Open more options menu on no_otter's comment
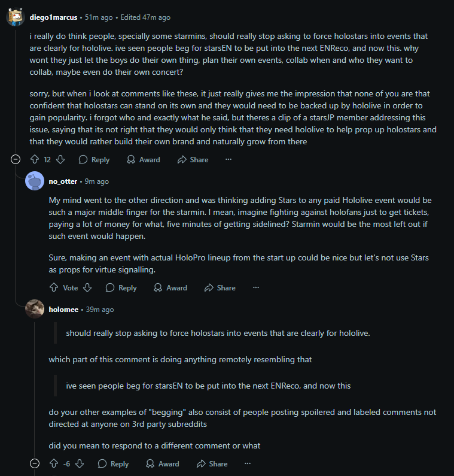The width and height of the screenshot is (454, 476). (x=256, y=288)
